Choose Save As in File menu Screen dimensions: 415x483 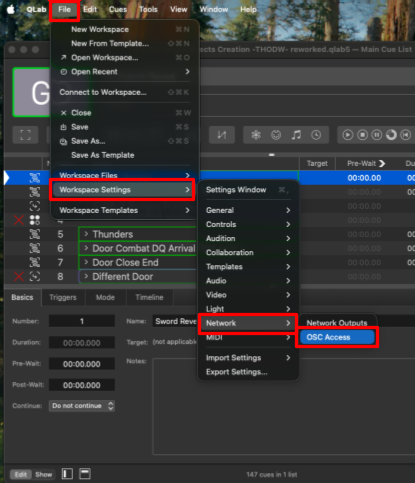125,141
